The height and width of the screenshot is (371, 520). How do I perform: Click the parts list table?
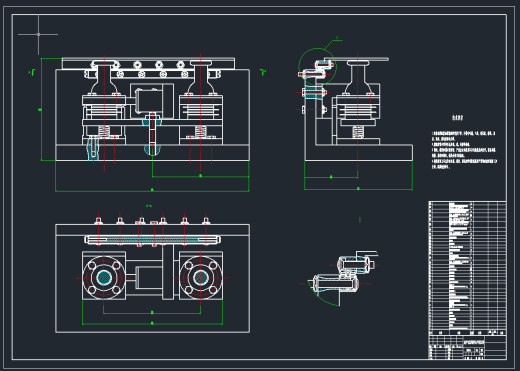467,268
